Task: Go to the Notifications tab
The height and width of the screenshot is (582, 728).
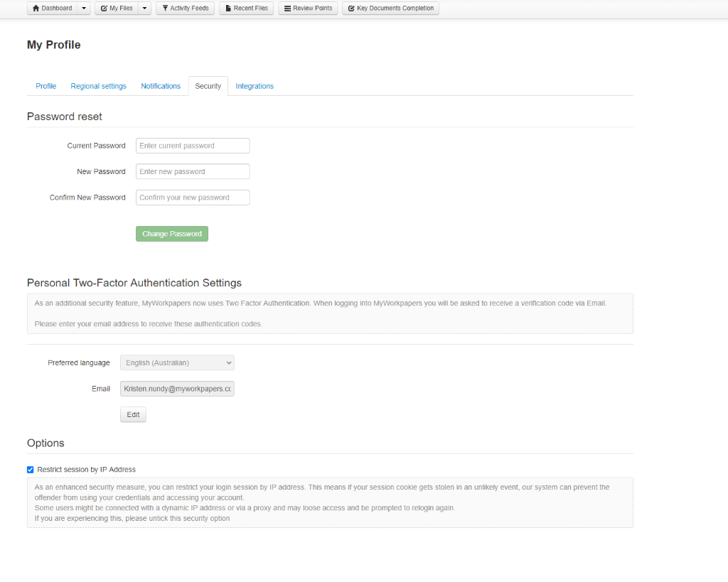Action: [161, 86]
